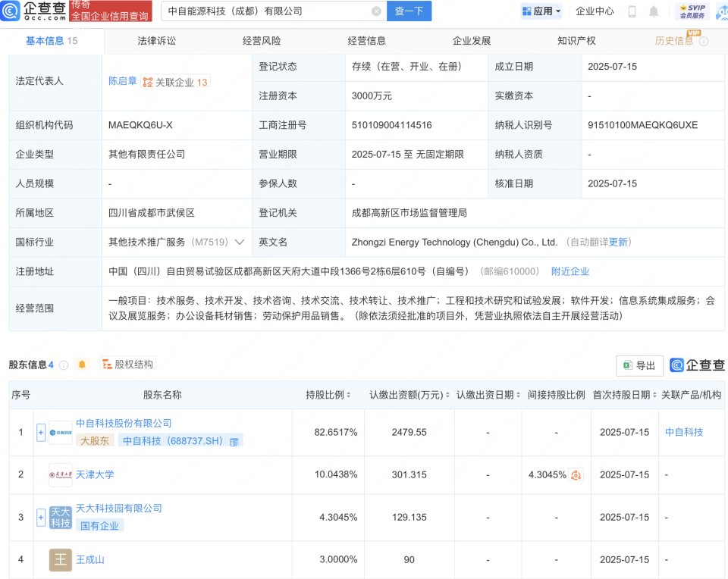The image size is (728, 579).
Task: Click 成都高新区市场监督管理局 registration authority
Action: pos(409,213)
